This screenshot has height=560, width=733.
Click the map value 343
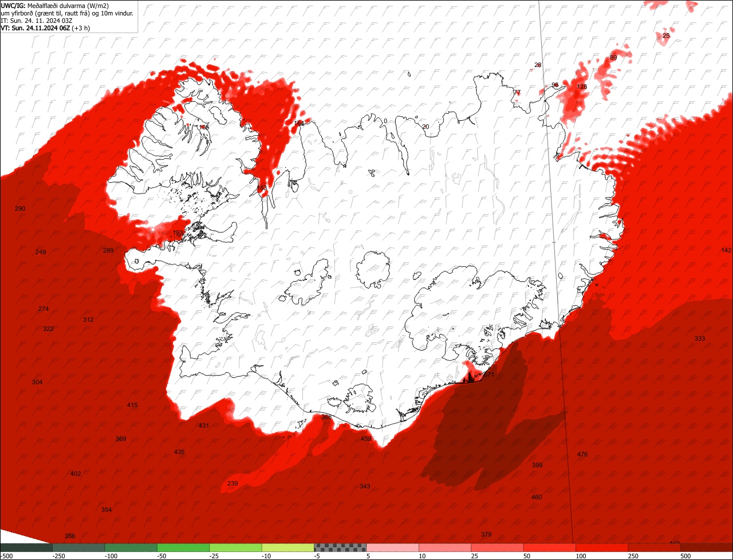(365, 486)
